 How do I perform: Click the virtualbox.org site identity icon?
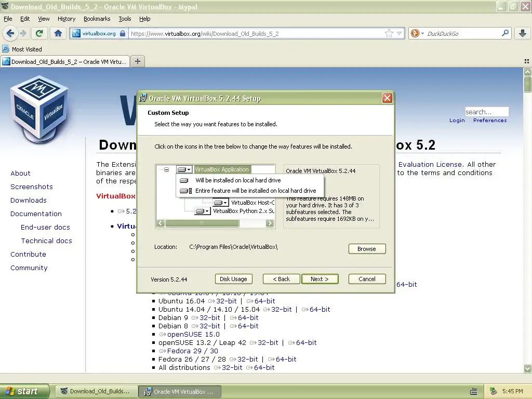(x=98, y=34)
